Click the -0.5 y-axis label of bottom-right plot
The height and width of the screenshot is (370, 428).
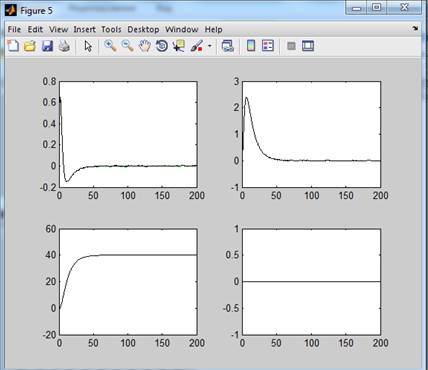point(231,308)
